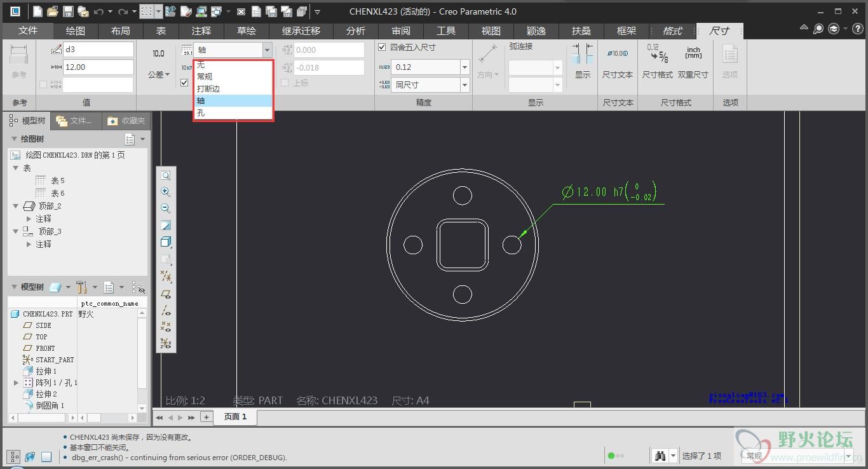This screenshot has width=868, height=469.
Task: Open the 文件 menu tab
Action: pos(28,31)
